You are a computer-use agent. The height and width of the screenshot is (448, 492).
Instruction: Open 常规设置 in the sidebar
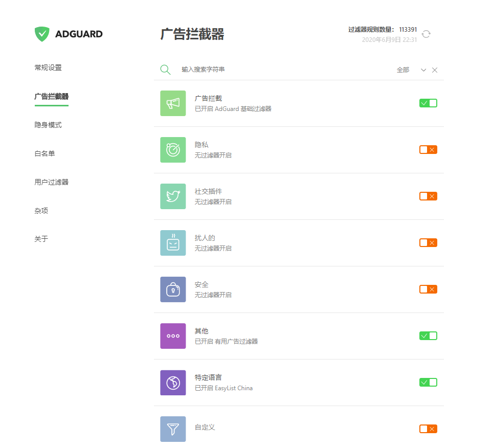pos(48,68)
